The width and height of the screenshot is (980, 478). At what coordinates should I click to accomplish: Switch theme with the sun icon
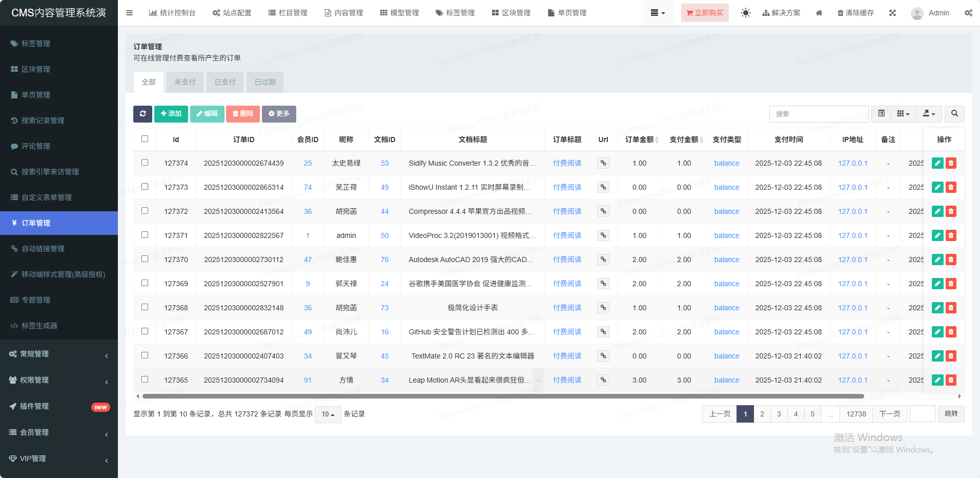745,13
